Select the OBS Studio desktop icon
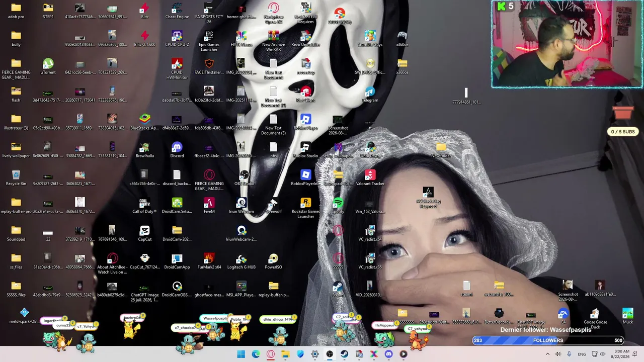Screen dimensions: 644x362 click(x=244, y=177)
